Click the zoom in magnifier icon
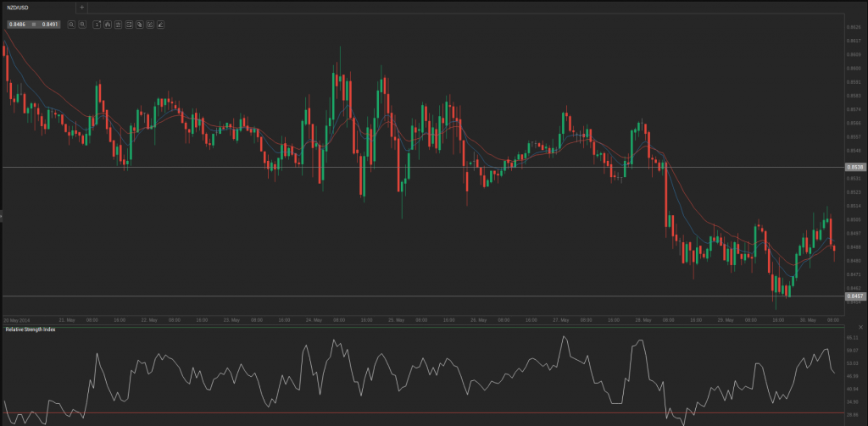 [x=82, y=25]
